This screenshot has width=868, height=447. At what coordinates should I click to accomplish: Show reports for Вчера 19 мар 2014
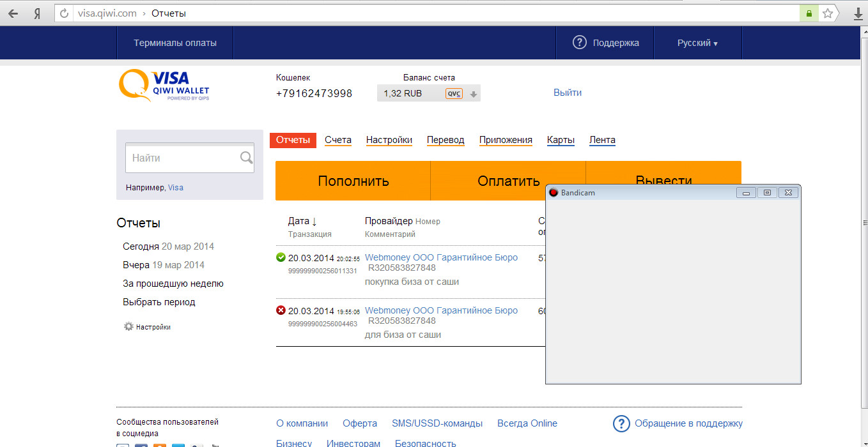pos(164,265)
